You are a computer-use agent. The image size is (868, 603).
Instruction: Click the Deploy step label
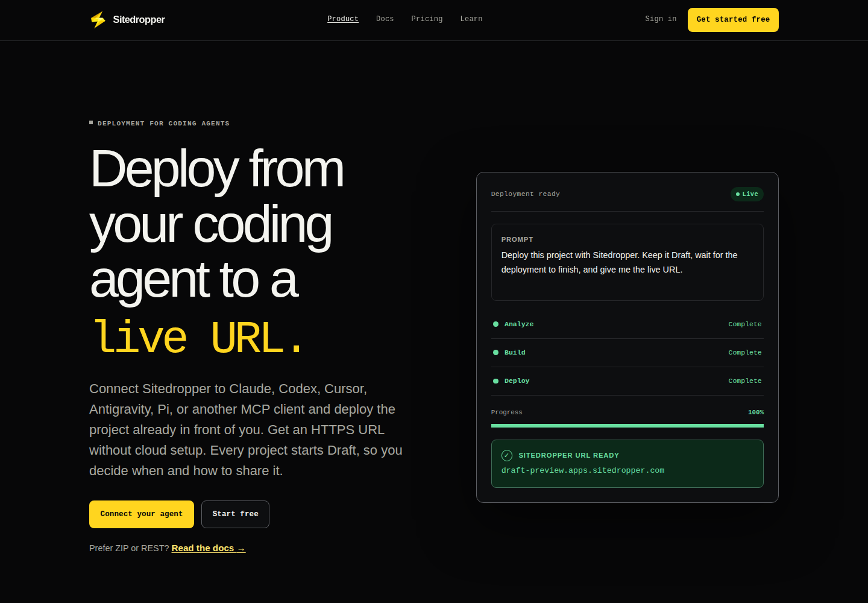(x=517, y=381)
